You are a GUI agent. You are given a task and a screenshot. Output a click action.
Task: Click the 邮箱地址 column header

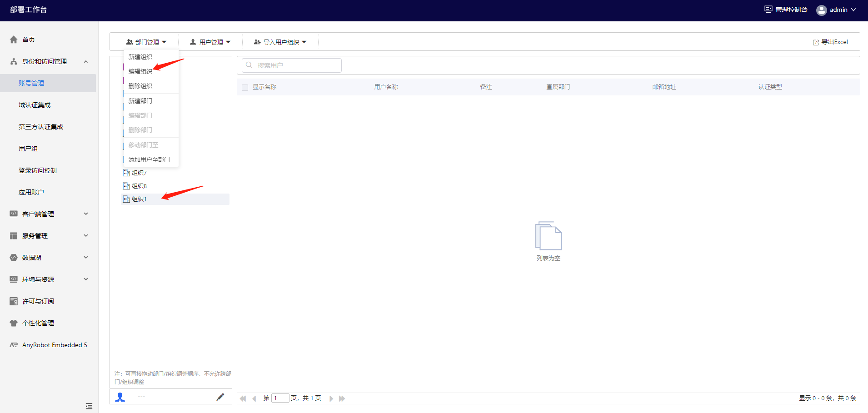(664, 87)
